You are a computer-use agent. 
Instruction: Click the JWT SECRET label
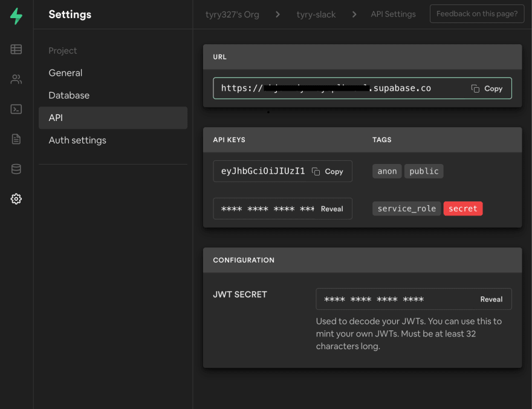(240, 295)
